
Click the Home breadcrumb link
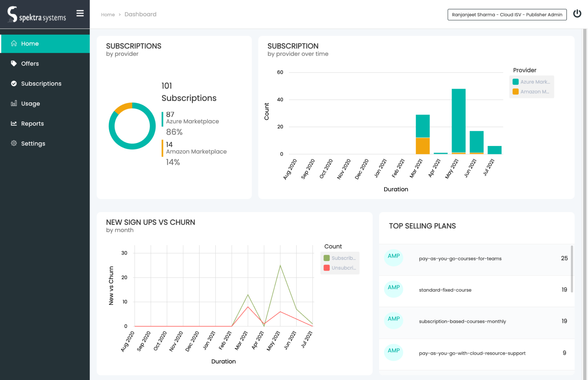coord(108,14)
